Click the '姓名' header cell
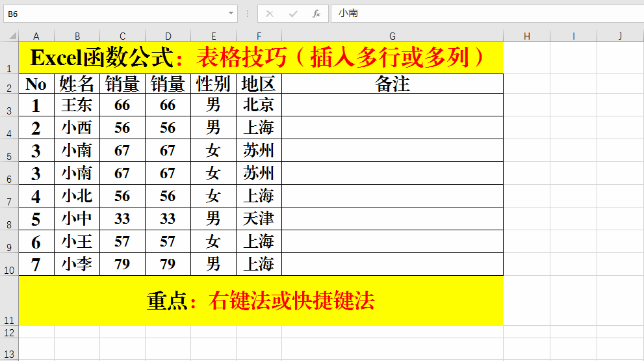 77,84
